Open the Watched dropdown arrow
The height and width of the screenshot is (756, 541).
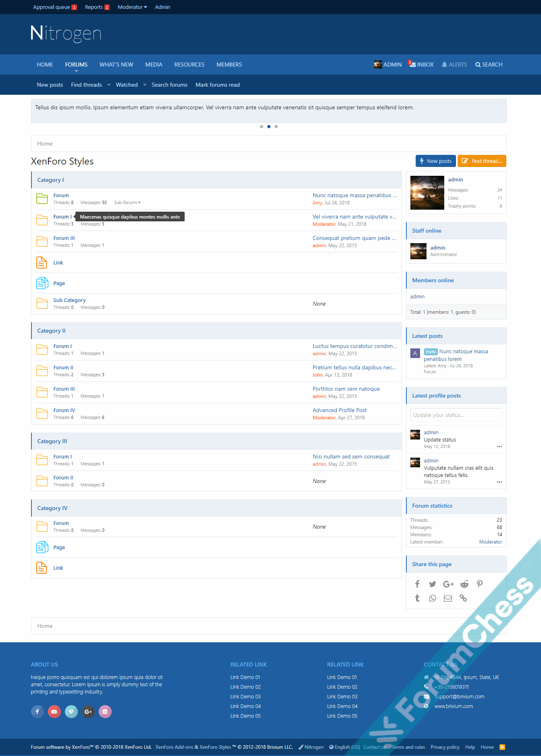pos(145,85)
